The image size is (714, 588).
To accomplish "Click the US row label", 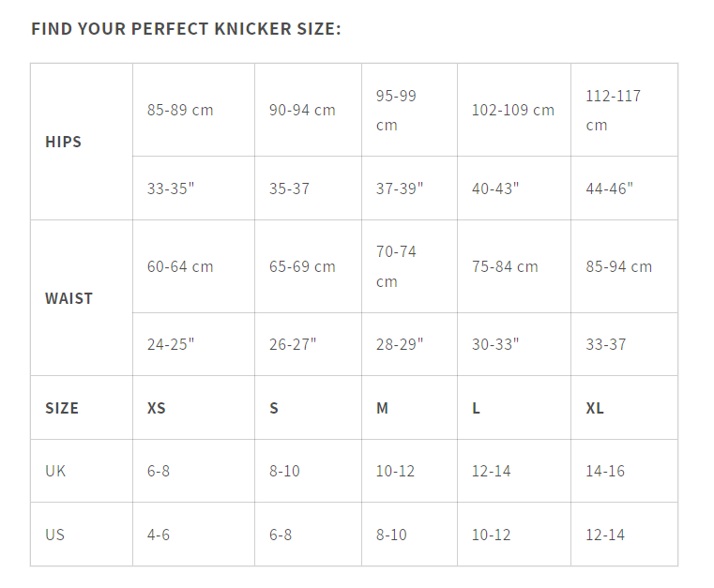I will point(55,535).
